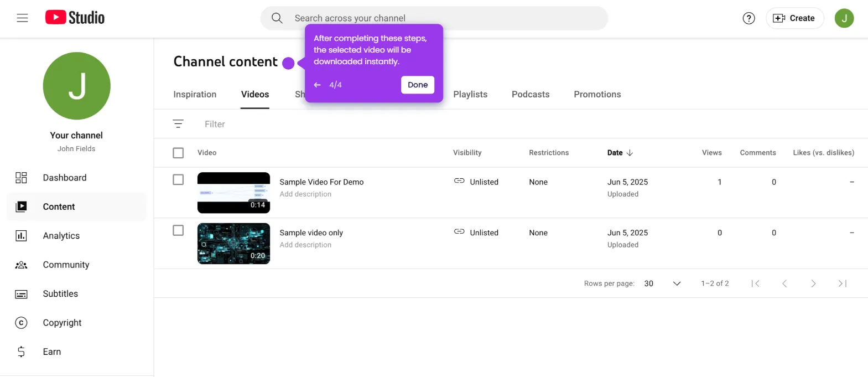868x377 pixels.
Task: Click Unlisted visibility for Sample video only
Action: click(x=484, y=233)
